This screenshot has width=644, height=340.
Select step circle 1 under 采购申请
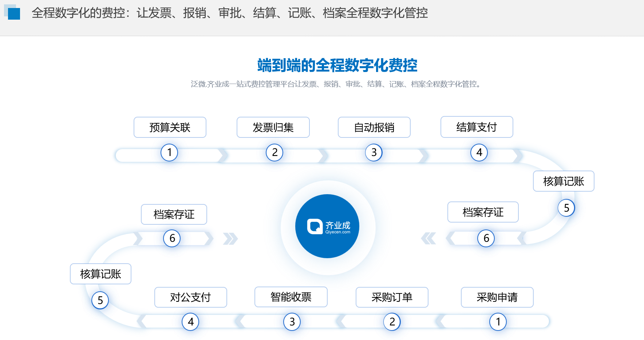click(498, 322)
